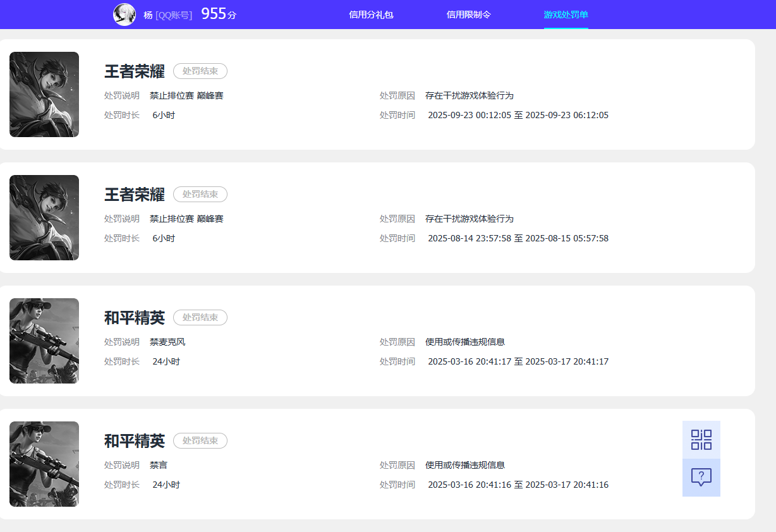Select the 禁麦克风 penalty description
776x532 pixels.
[167, 342]
